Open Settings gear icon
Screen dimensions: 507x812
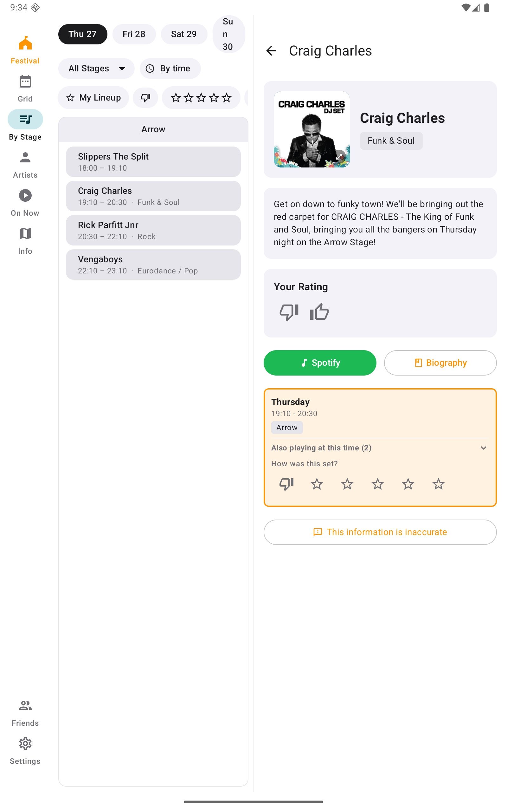click(x=25, y=743)
